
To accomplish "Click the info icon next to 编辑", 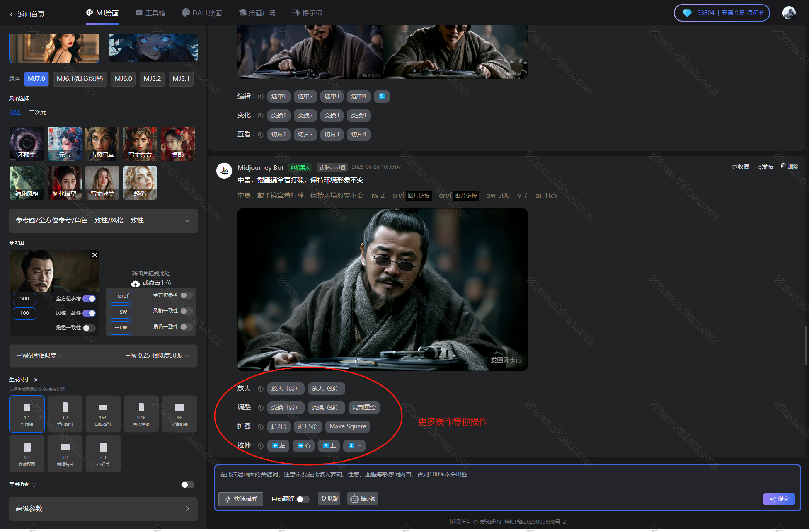I will click(261, 97).
